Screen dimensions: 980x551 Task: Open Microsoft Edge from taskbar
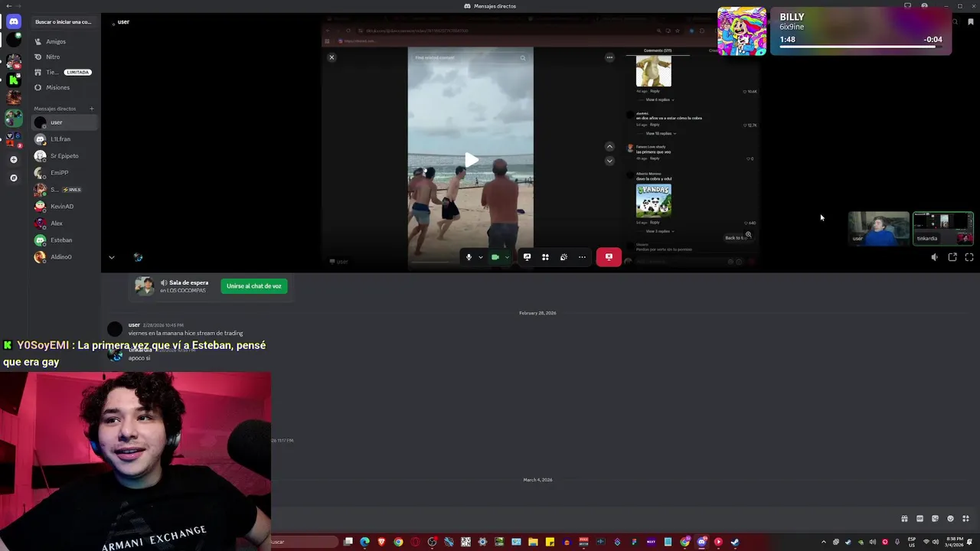point(364,542)
